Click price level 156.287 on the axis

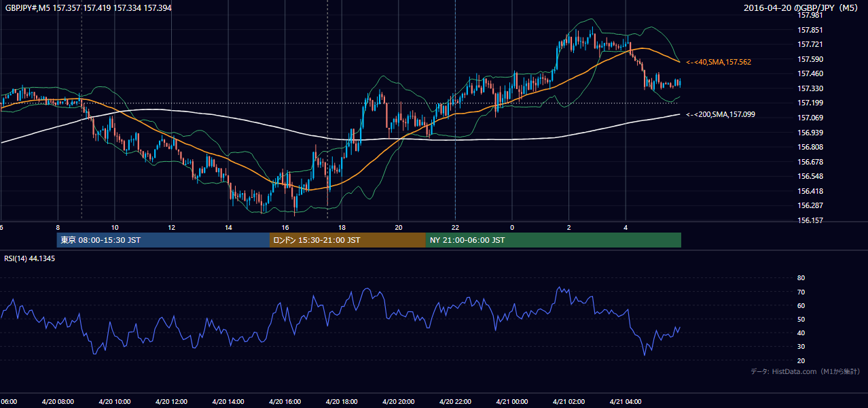[810, 205]
